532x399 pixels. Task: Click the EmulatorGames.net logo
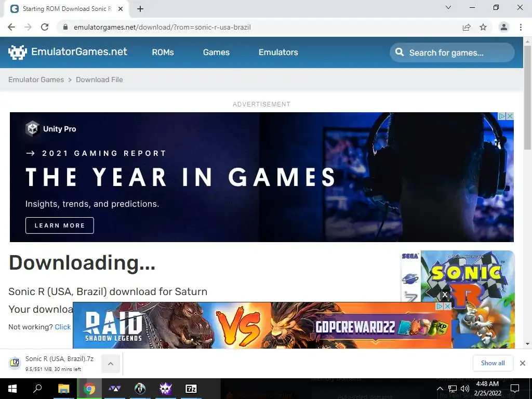pyautogui.click(x=68, y=52)
